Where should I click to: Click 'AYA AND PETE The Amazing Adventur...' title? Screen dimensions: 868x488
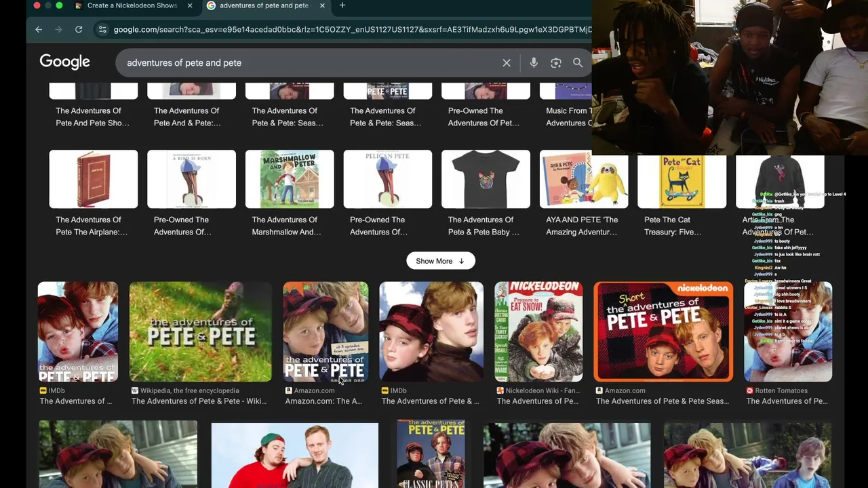582,226
